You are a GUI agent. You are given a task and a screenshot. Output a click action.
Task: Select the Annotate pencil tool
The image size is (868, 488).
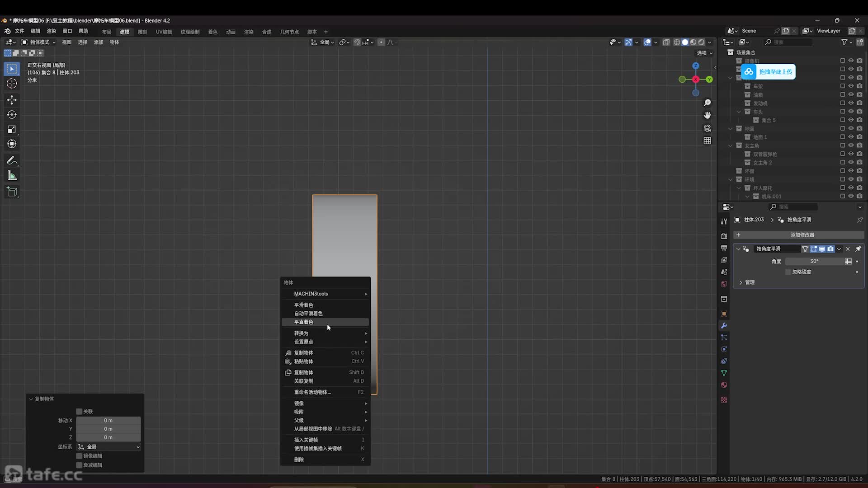pos(12,161)
